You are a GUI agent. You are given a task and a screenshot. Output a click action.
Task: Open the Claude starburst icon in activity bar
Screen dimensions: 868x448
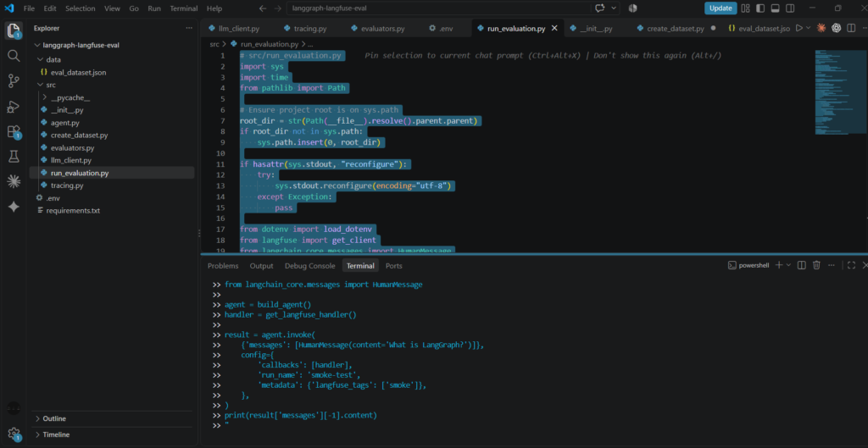point(14,181)
